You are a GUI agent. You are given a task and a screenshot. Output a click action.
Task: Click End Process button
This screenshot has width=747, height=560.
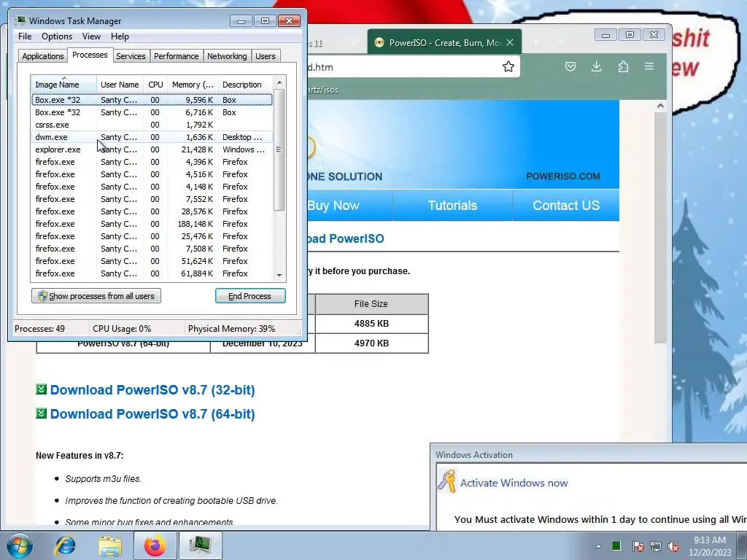250,296
